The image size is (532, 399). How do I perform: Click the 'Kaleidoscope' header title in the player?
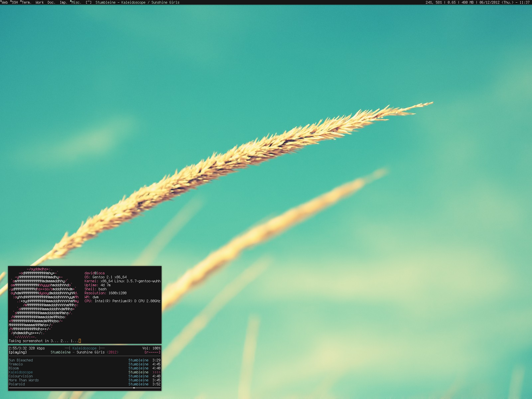(x=84, y=348)
